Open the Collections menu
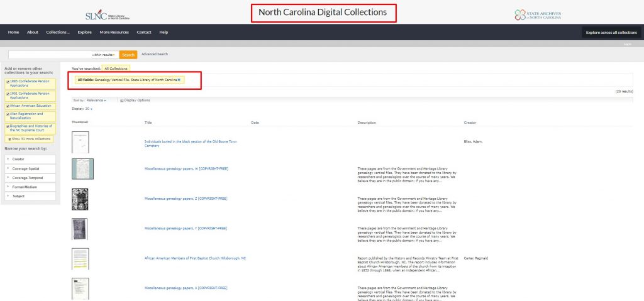The image size is (644, 301). (x=58, y=32)
